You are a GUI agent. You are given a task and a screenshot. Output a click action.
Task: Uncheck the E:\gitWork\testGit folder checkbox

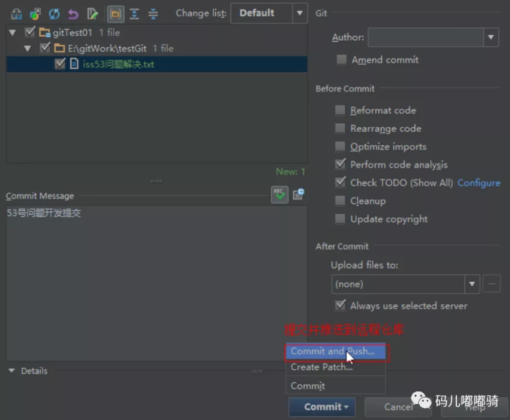tap(45, 48)
